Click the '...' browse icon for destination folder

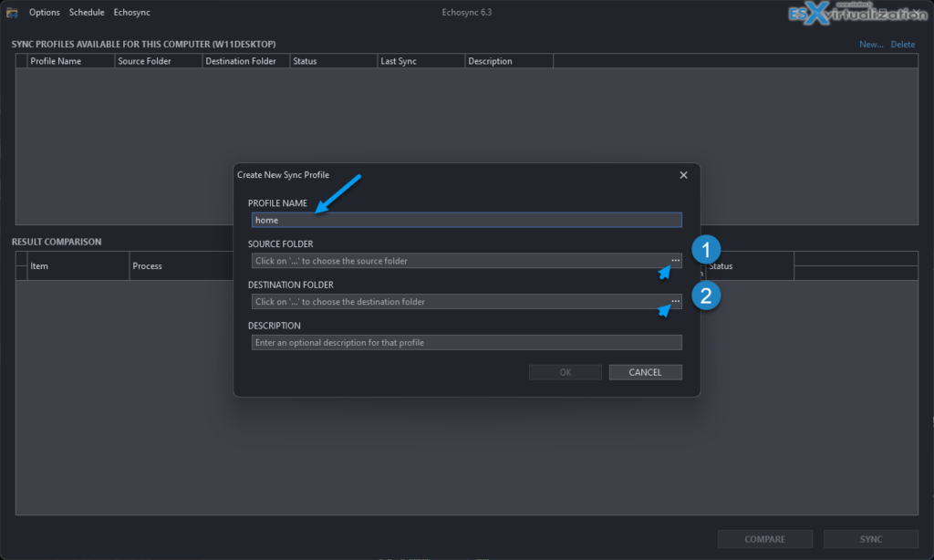[675, 301]
